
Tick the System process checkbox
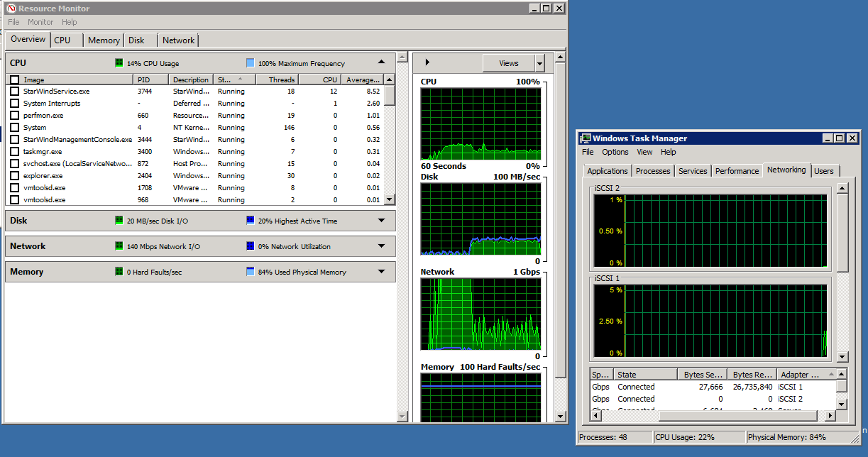[x=14, y=127]
